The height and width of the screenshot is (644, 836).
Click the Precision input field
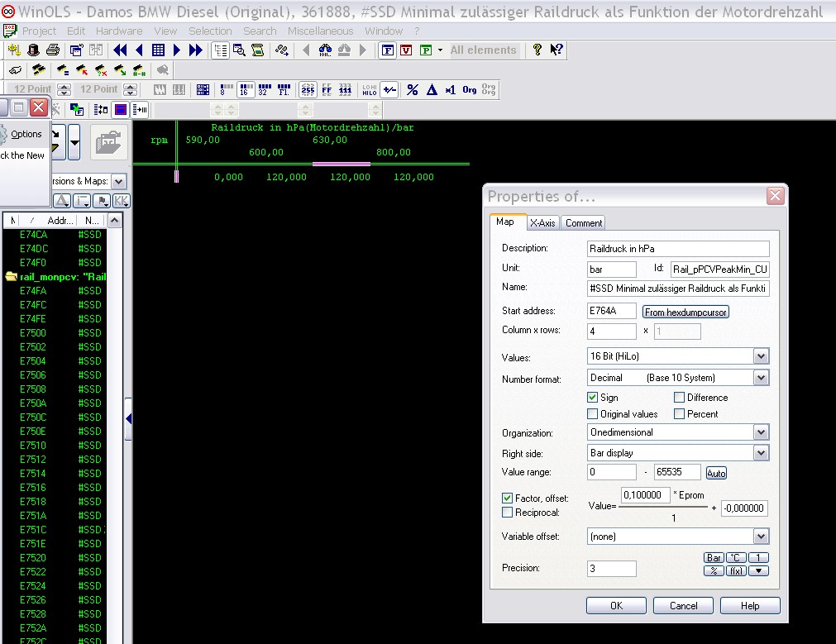tap(611, 568)
